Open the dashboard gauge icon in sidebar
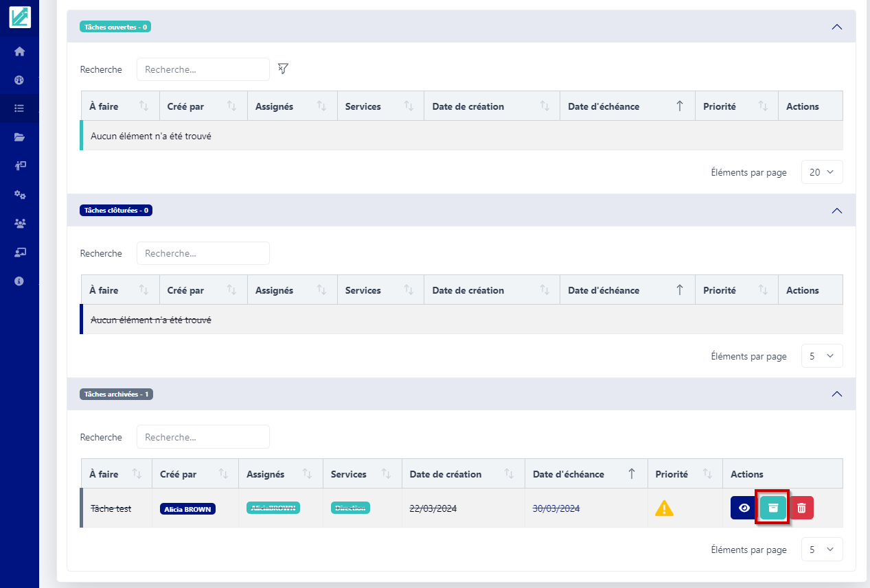The height and width of the screenshot is (588, 870). 19,80
